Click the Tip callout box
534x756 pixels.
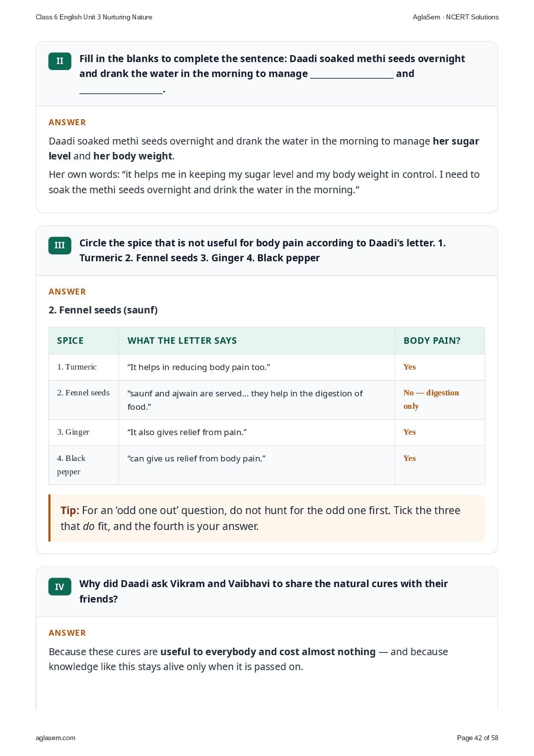click(267, 518)
